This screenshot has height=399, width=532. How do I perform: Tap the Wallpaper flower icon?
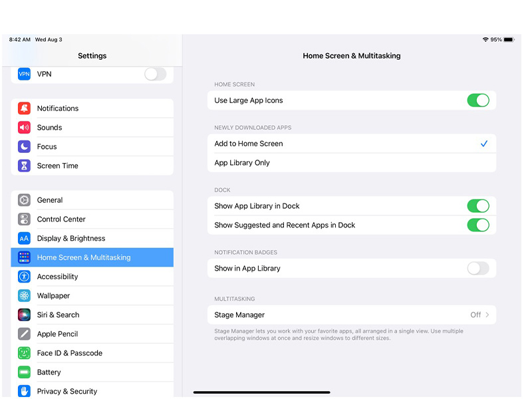(24, 296)
